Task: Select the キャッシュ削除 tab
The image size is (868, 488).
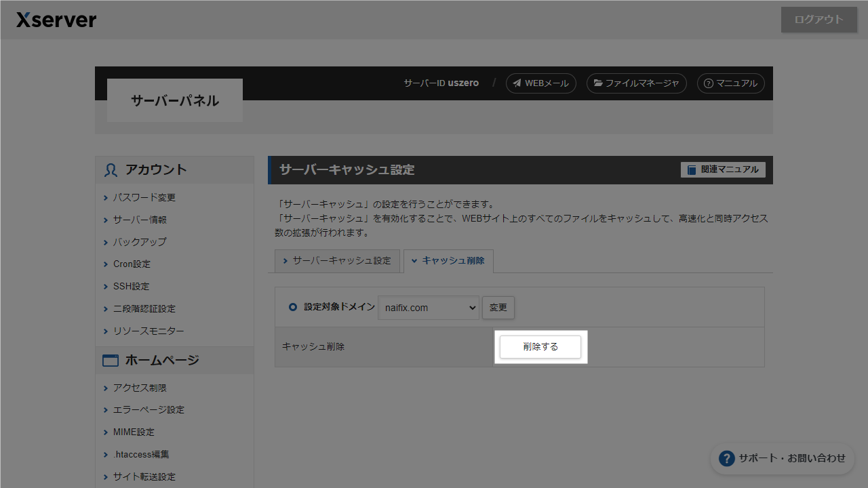Action: point(448,261)
